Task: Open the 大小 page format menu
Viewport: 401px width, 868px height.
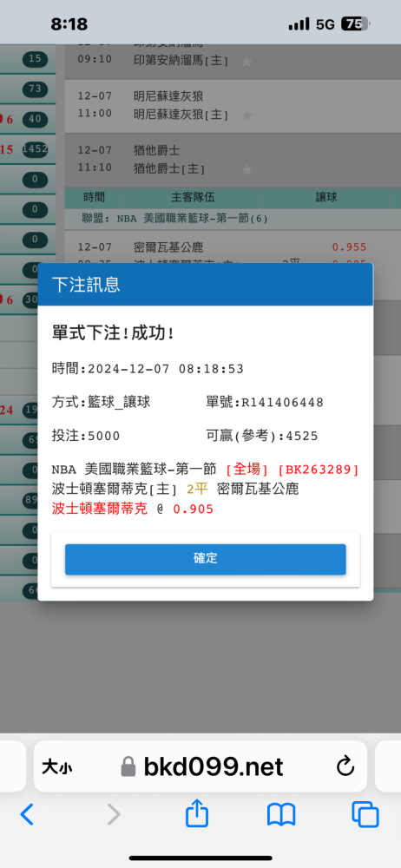Action: [x=56, y=767]
